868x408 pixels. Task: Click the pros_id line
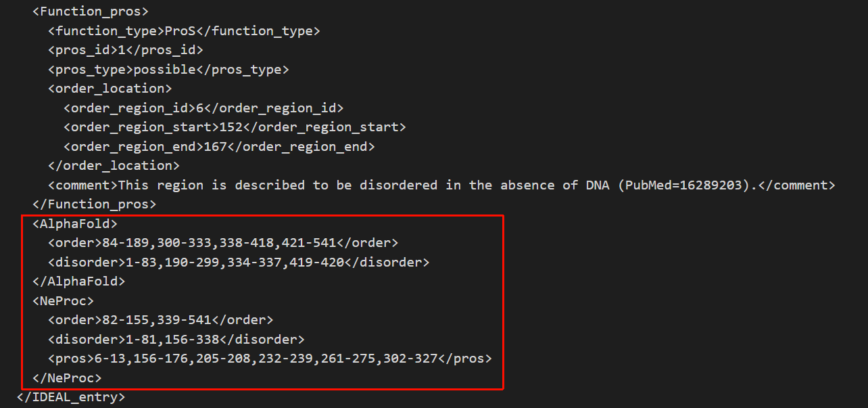(x=126, y=50)
